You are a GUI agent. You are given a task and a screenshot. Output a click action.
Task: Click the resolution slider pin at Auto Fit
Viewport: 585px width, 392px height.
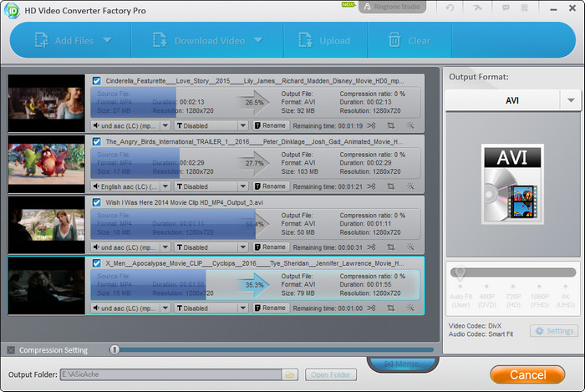(x=460, y=273)
